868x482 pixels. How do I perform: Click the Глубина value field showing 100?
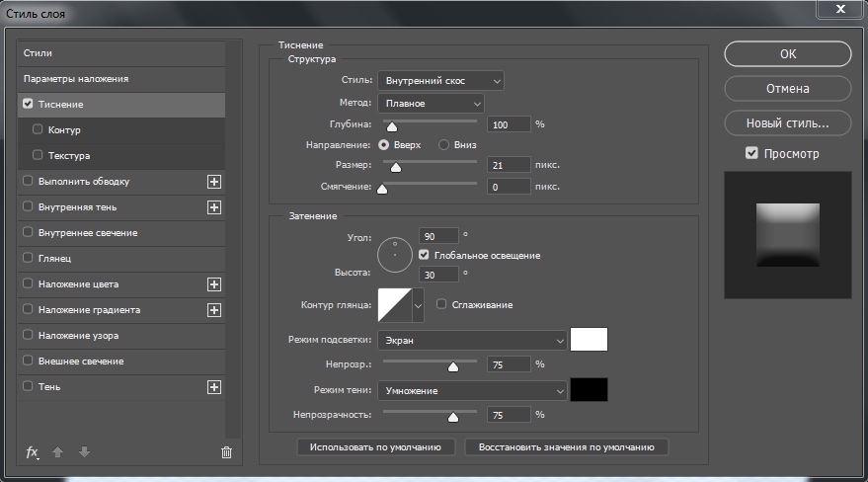tap(509, 124)
